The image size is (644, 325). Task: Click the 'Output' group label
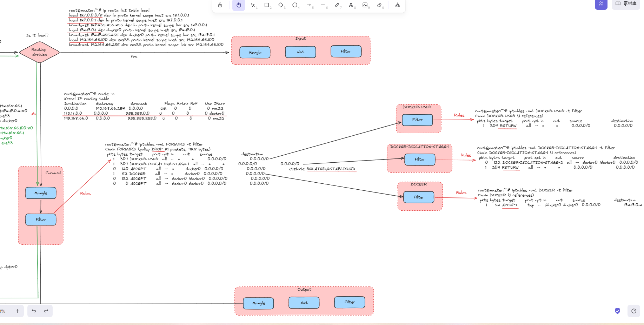tap(304, 290)
